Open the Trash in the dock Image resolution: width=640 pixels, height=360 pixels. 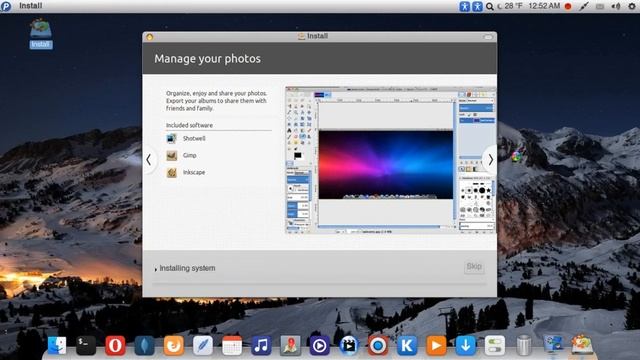tap(524, 345)
